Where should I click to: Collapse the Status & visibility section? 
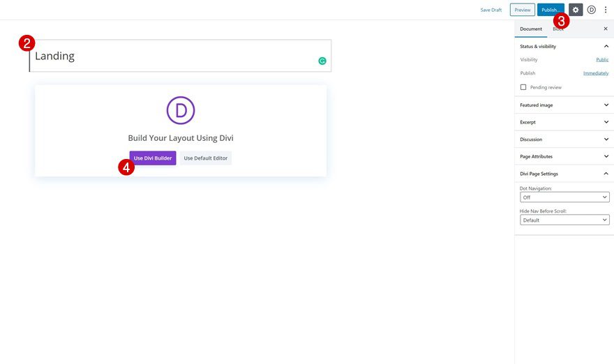coord(564,46)
